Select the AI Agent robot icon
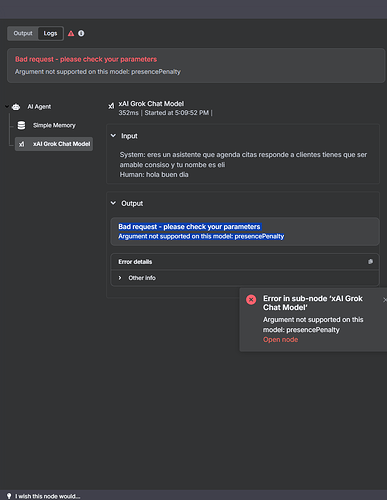 [x=16, y=107]
